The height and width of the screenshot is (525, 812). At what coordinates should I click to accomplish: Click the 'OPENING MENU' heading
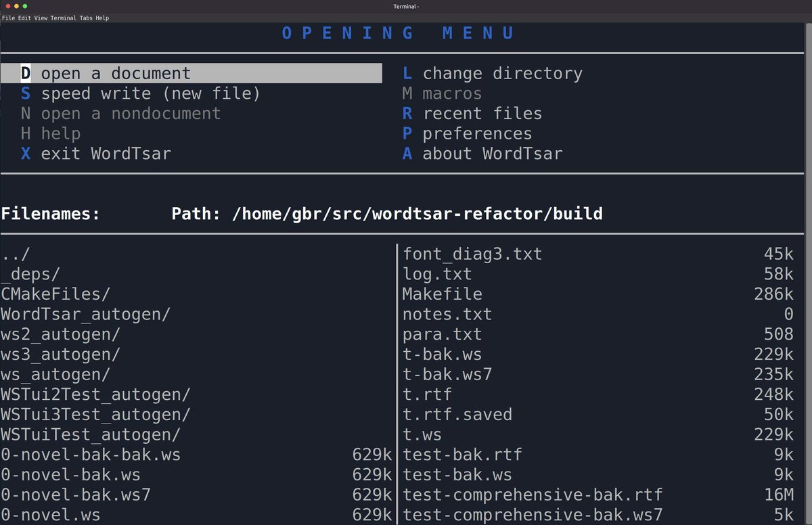pos(399,32)
